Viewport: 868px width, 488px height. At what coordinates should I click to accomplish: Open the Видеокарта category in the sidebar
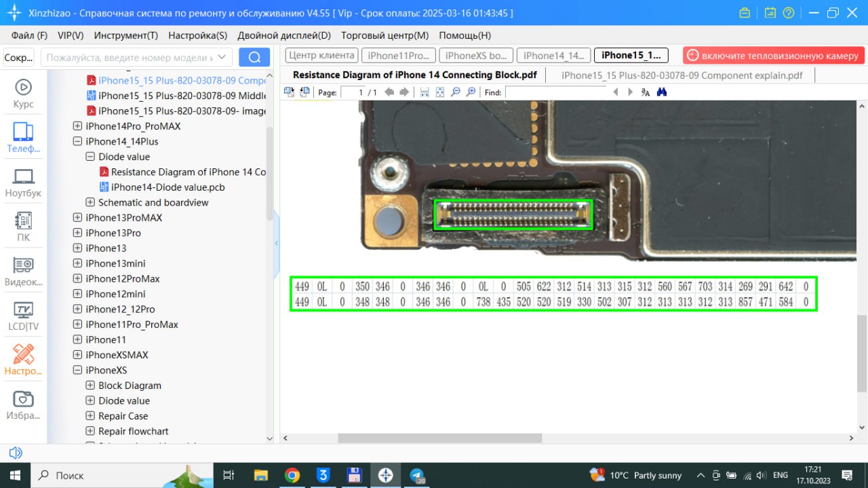click(x=23, y=271)
